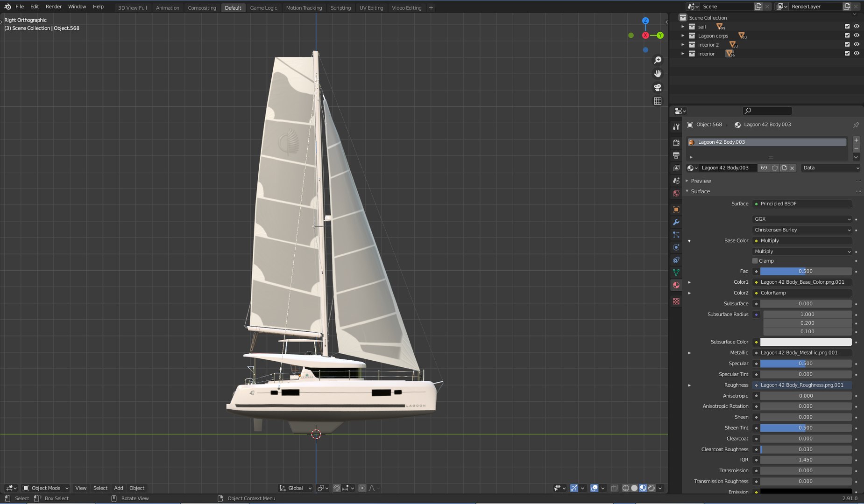Open Global transform orientation dropdown
864x504 pixels.
pyautogui.click(x=296, y=488)
